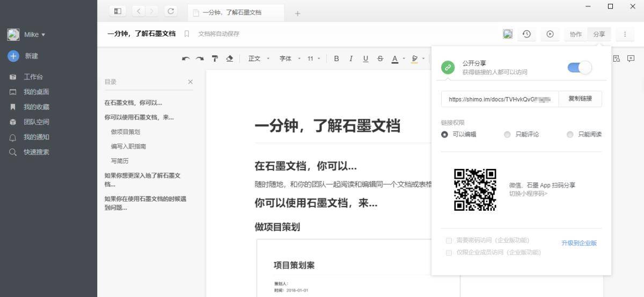644x297 pixels.
Task: Go back with the left arrow button
Action: 139,11
